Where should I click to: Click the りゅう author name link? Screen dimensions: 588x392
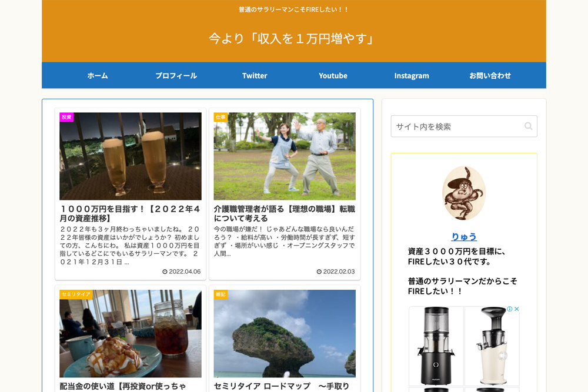(x=464, y=237)
